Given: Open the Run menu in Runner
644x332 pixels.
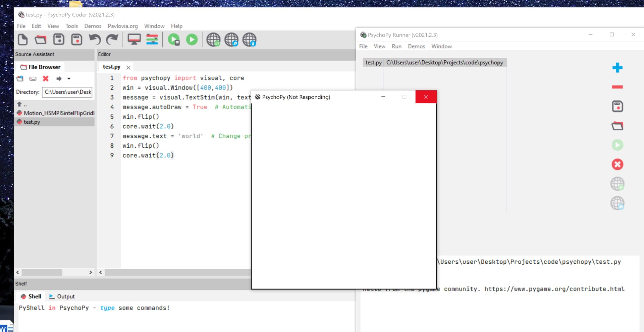Looking at the screenshot, I should [396, 46].
